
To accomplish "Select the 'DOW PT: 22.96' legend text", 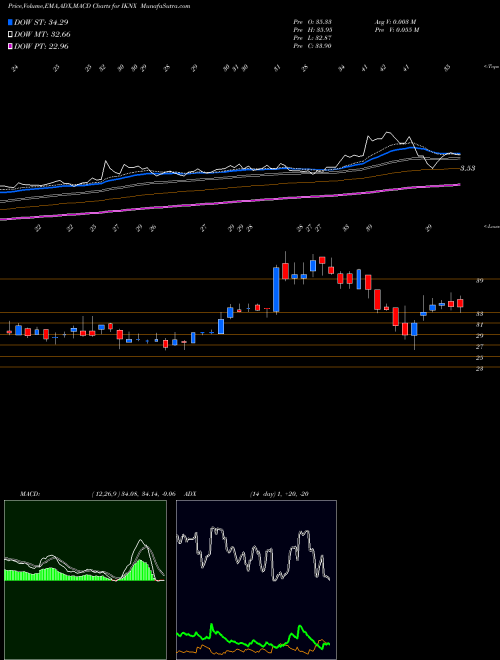I will [41, 46].
